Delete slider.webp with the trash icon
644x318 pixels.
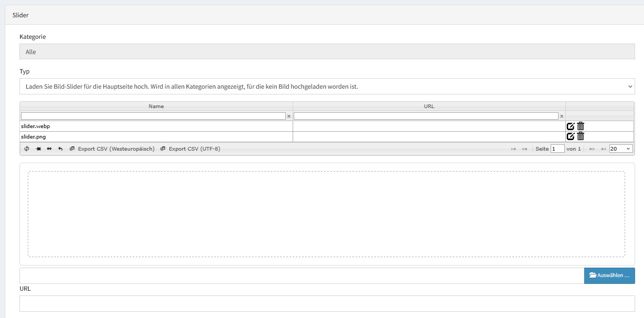581,126
